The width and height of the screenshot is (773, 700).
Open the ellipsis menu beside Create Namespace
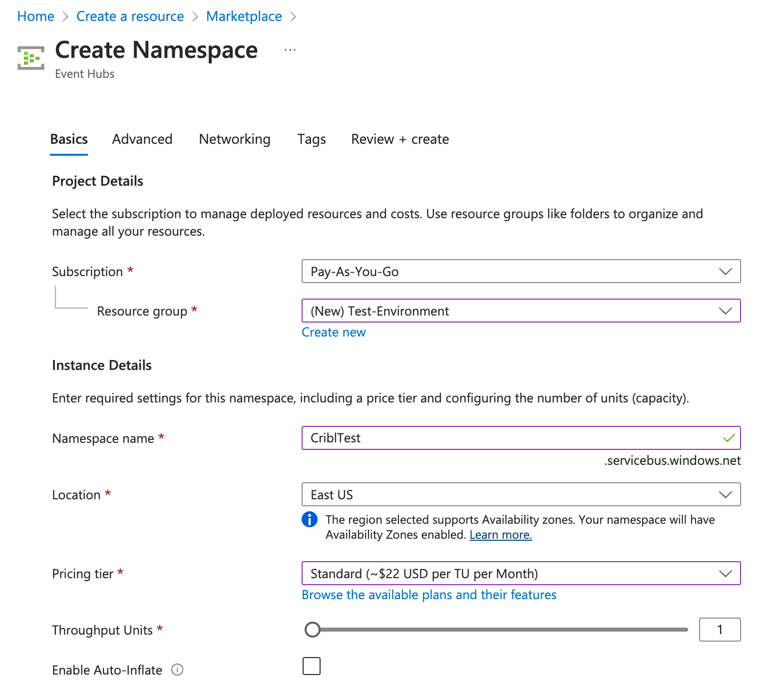pos(290,50)
